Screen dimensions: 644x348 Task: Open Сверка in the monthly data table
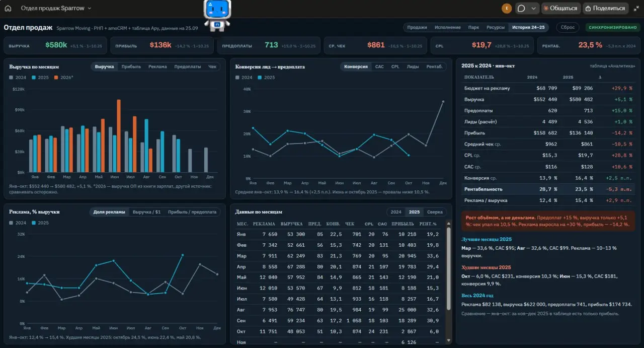pyautogui.click(x=435, y=212)
